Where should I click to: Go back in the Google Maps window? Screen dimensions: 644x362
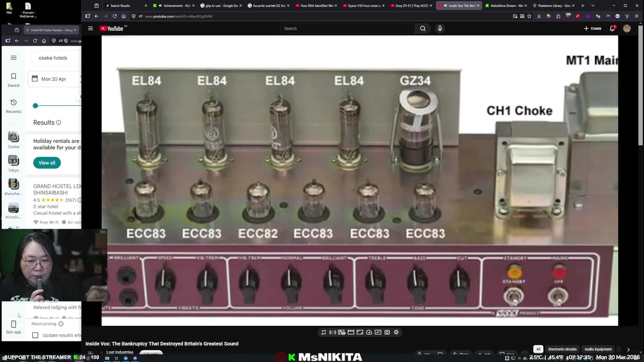[17, 41]
